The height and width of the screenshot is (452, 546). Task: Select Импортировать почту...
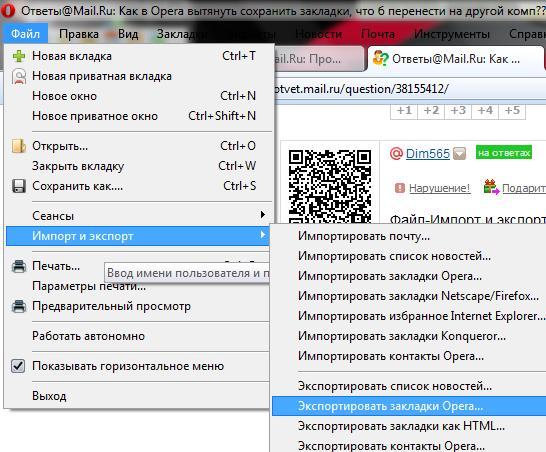tap(409, 236)
